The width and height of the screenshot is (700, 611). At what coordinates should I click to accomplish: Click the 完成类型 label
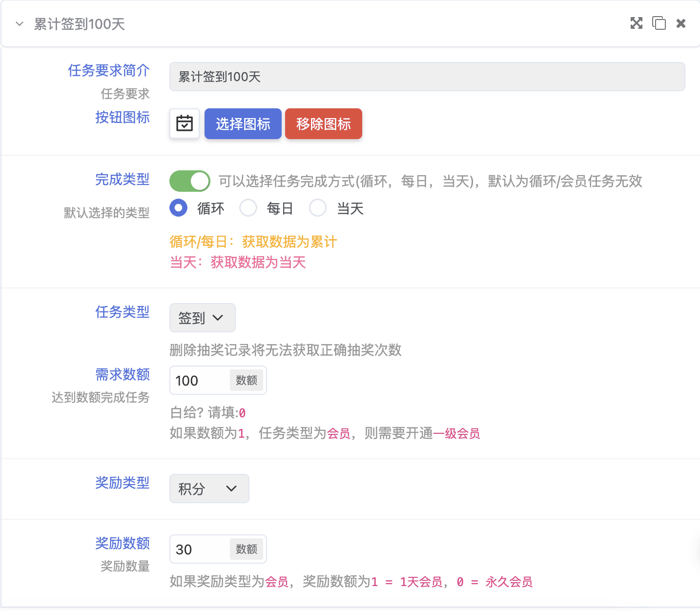(x=122, y=180)
